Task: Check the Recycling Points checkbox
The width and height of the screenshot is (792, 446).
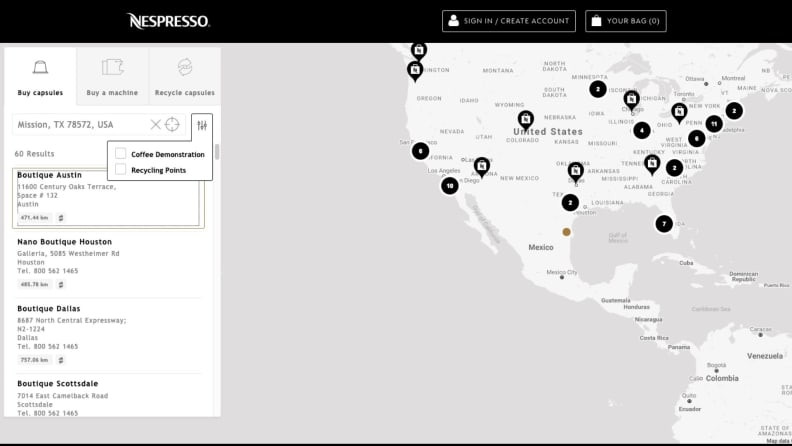Action: click(120, 170)
